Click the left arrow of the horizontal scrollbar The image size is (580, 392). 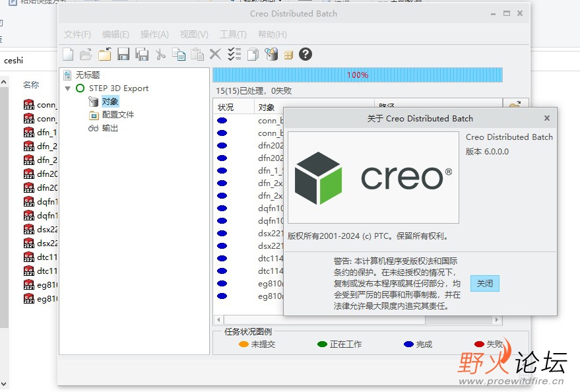[x=218, y=319]
